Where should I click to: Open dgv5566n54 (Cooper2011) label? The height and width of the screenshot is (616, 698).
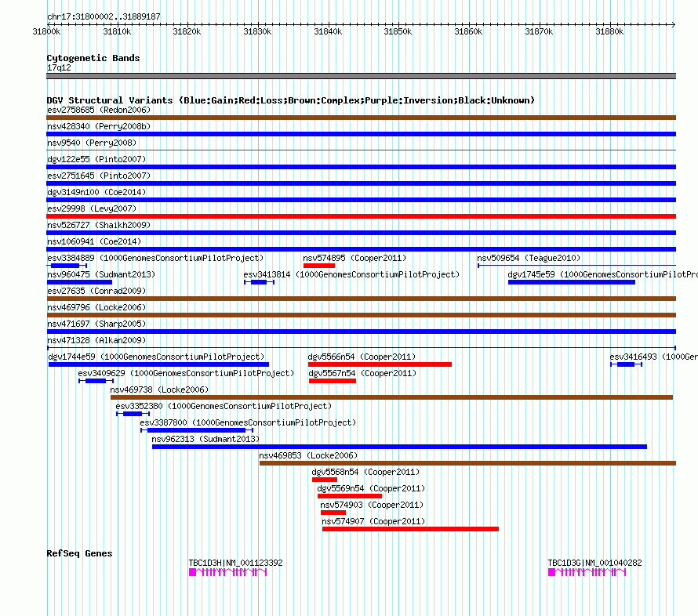click(x=362, y=357)
